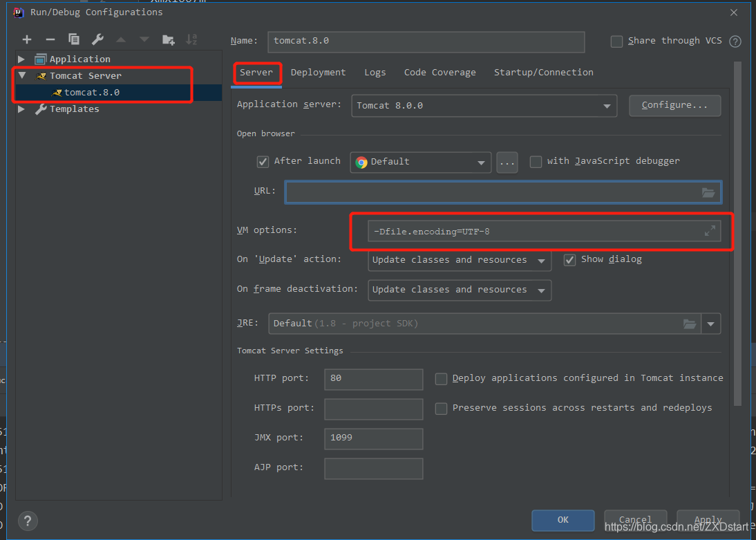Select tomcat.8.0 configuration in tree
The width and height of the screenshot is (756, 540).
coord(119,93)
